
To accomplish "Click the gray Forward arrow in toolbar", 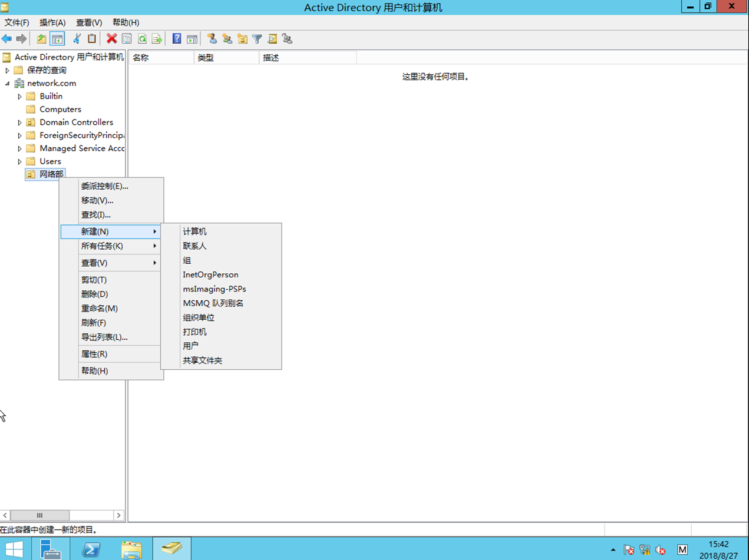I will click(21, 39).
